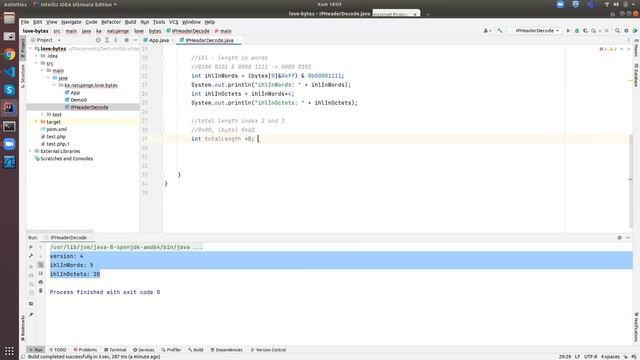Clear Run console with trash icon
640x360 pixels.
click(x=40, y=291)
